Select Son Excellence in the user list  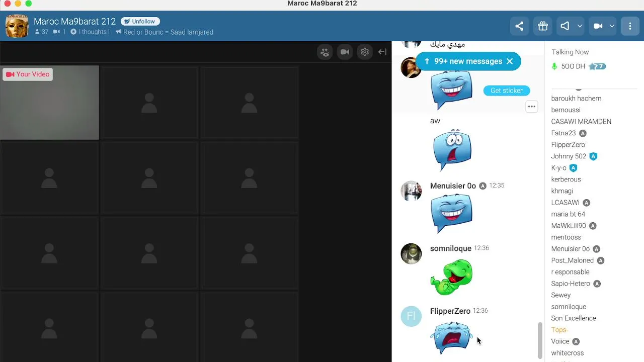(574, 318)
